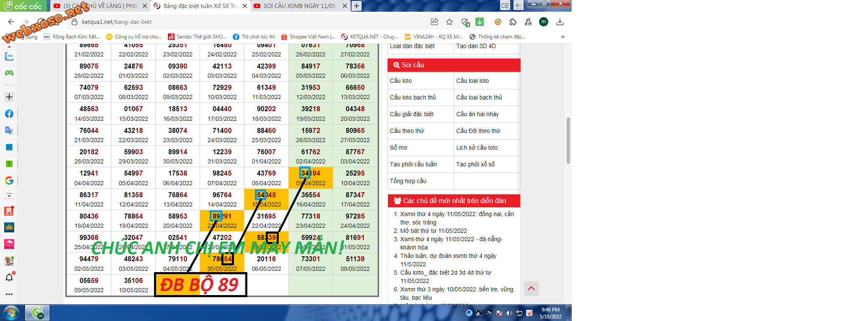868x321 pixels.
Task: Click the share page icon in address bar
Action: tap(434, 22)
